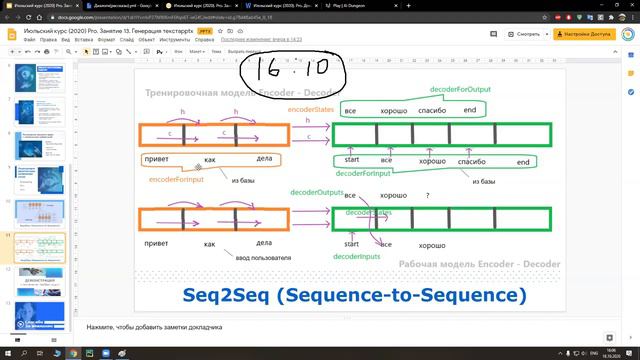Open the Calendar side panel icon

[631, 55]
